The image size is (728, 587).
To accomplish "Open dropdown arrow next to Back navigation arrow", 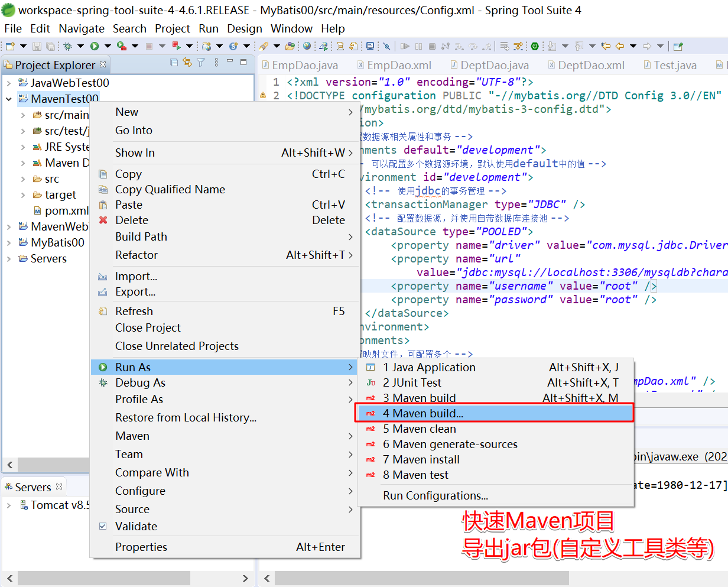I will pos(633,46).
